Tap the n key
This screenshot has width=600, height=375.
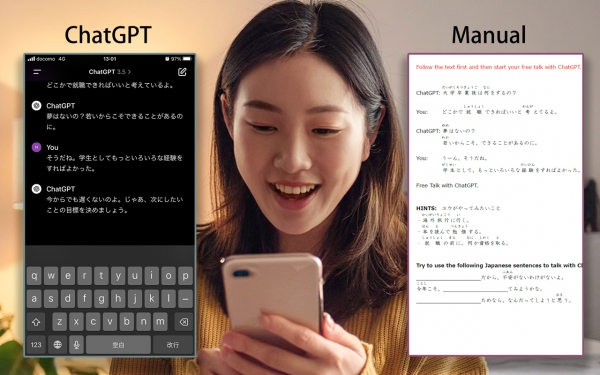[x=143, y=322]
